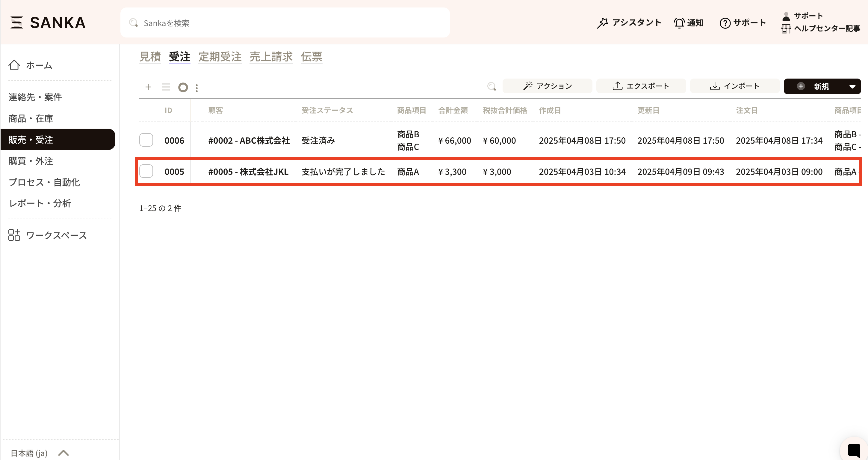Expand the new button dropdown arrow

point(852,86)
